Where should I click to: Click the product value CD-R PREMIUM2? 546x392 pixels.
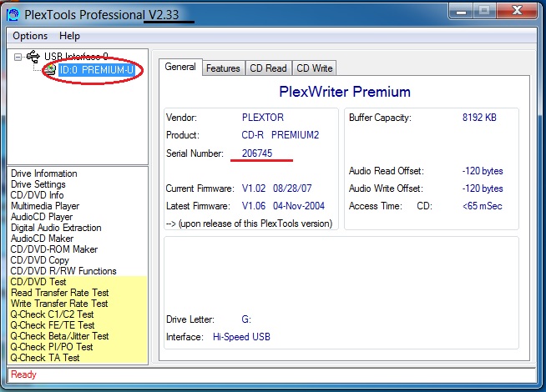281,135
